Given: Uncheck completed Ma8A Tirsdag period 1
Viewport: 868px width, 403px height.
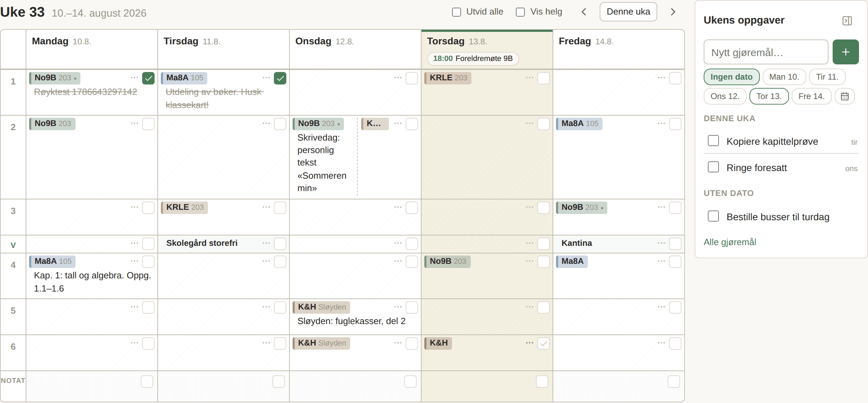Looking at the screenshot, I should 280,78.
